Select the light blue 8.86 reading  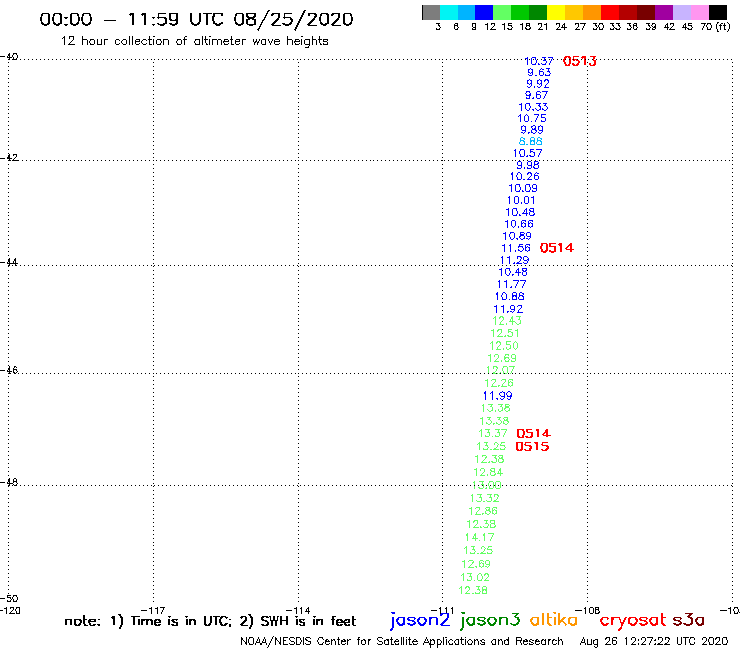[x=531, y=141]
